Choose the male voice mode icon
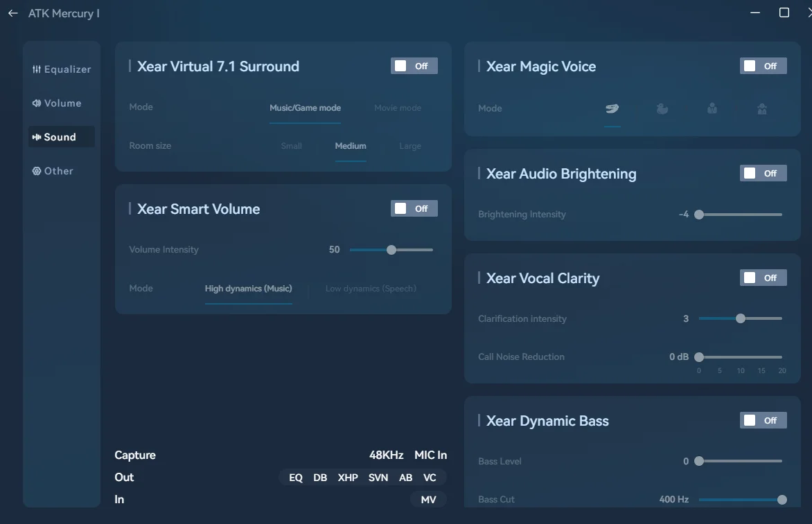This screenshot has width=812, height=524. tap(712, 109)
